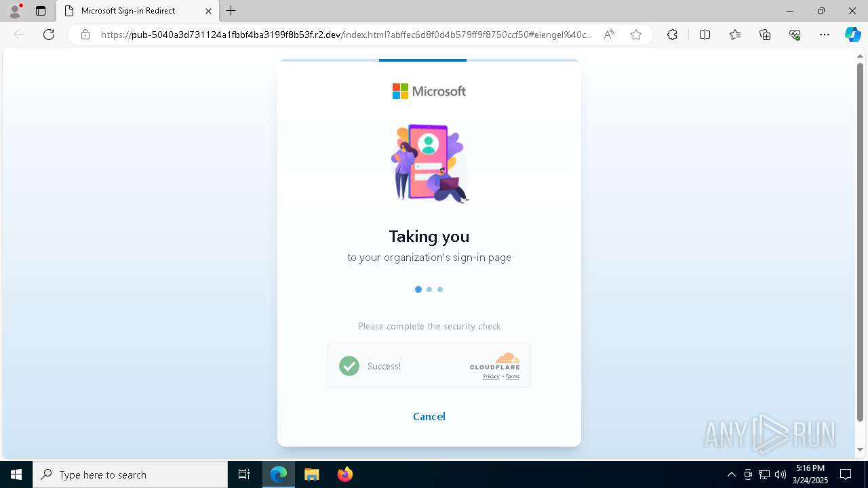Click the scrollbar up arrow
Viewport: 868px width, 488px height.
pos(861,56)
